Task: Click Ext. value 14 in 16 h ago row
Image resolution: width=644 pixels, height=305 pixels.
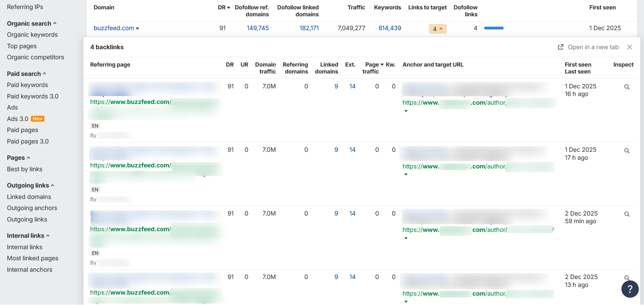Action: (x=352, y=86)
